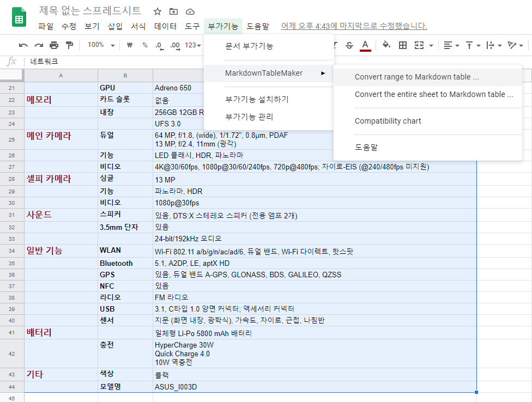Open the fill color picker
This screenshot has width=532, height=402.
(x=386, y=45)
